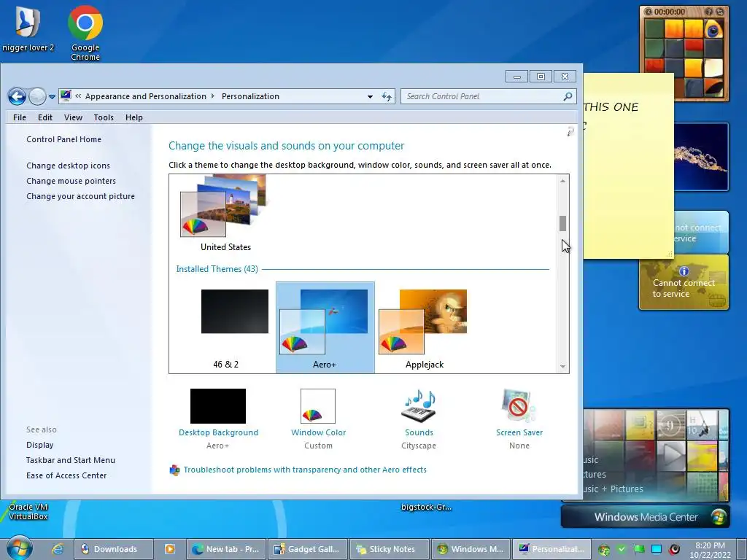Open the View menu
747x560 pixels.
click(74, 117)
